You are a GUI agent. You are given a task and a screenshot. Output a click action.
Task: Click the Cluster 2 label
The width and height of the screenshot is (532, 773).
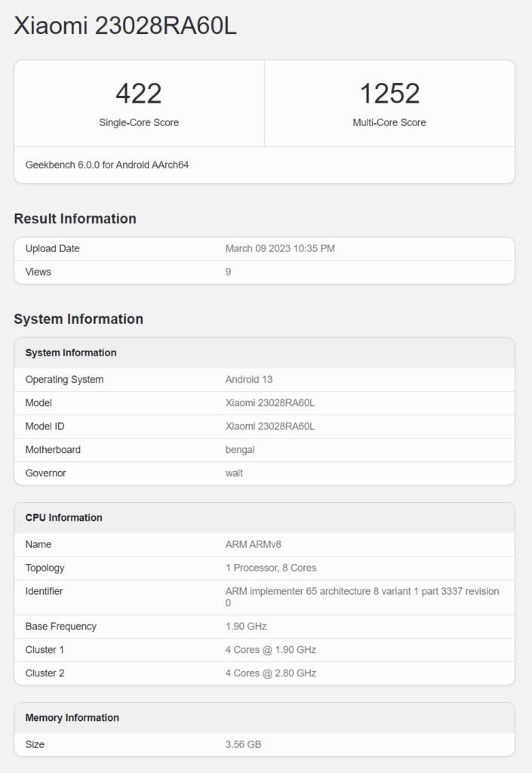point(45,673)
